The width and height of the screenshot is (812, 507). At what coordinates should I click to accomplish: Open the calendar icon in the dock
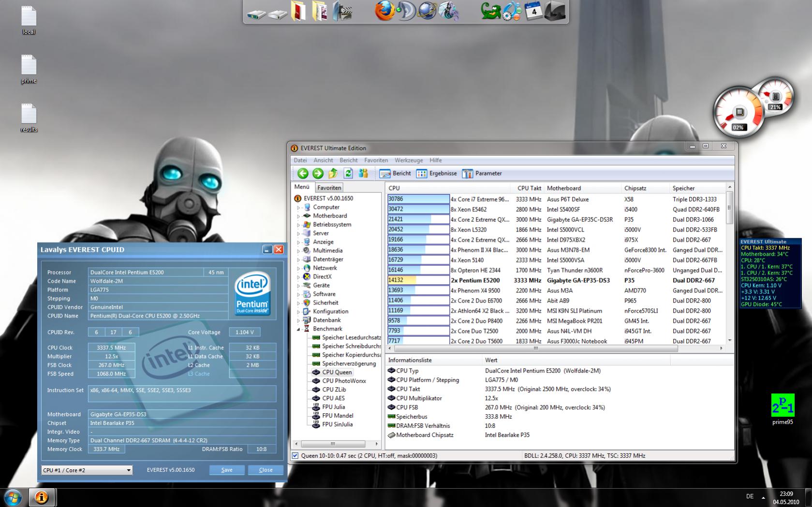533,11
